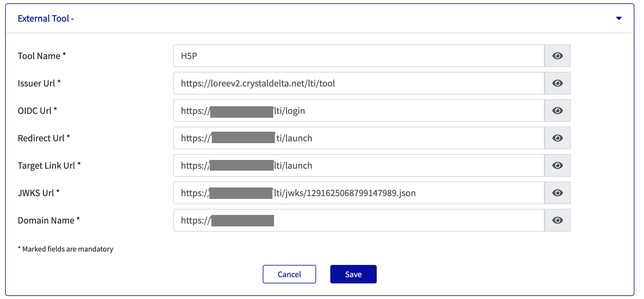The width and height of the screenshot is (644, 299).
Task: Click the External Tool section header
Action: tap(46, 18)
